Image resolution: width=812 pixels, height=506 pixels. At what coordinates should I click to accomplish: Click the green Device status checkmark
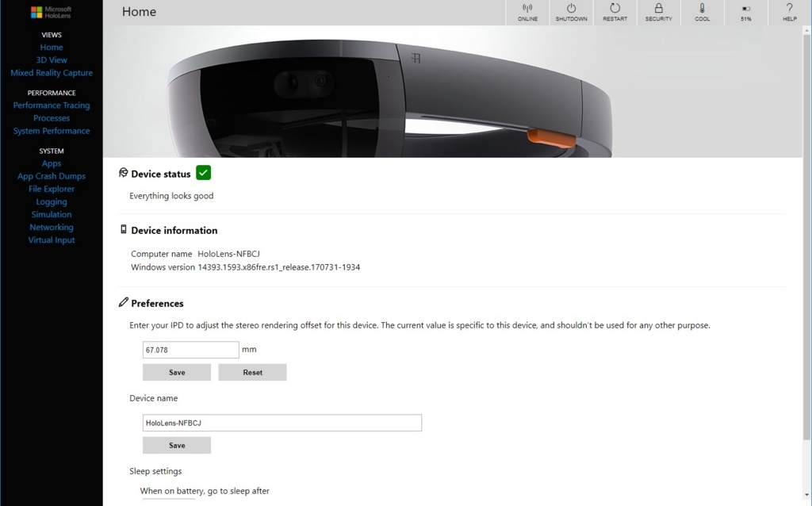204,172
